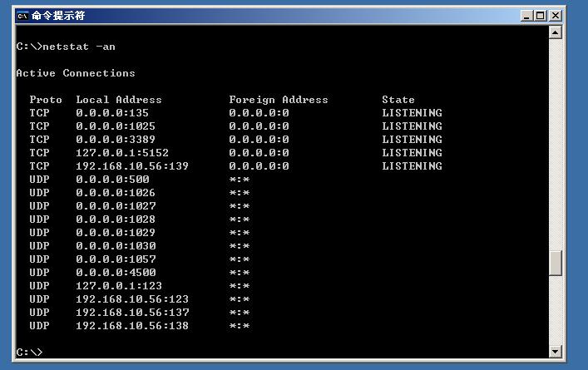This screenshot has width=588, height=370.
Task: Click the State column header
Action: pyautogui.click(x=398, y=100)
